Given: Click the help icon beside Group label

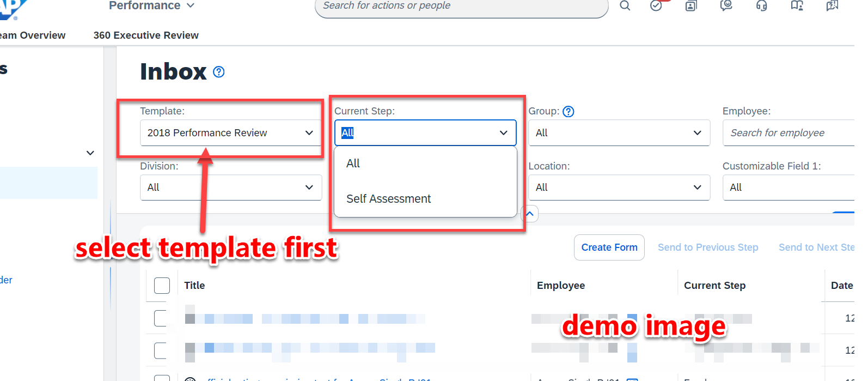Looking at the screenshot, I should 569,111.
